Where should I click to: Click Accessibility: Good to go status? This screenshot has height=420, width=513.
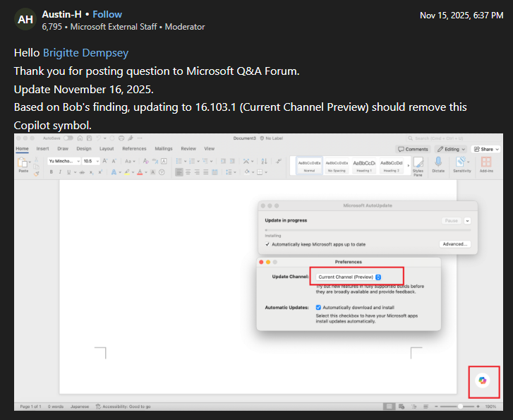123,407
